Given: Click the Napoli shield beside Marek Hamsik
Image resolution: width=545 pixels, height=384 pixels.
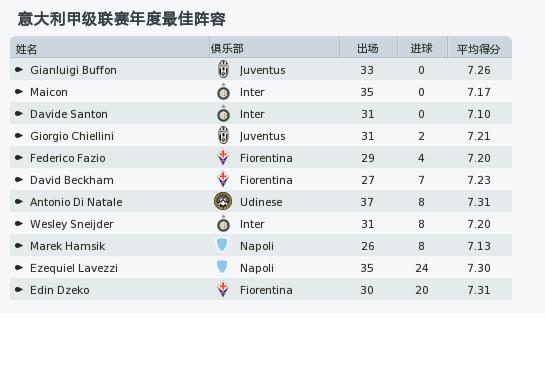Looking at the screenshot, I should (x=222, y=245).
